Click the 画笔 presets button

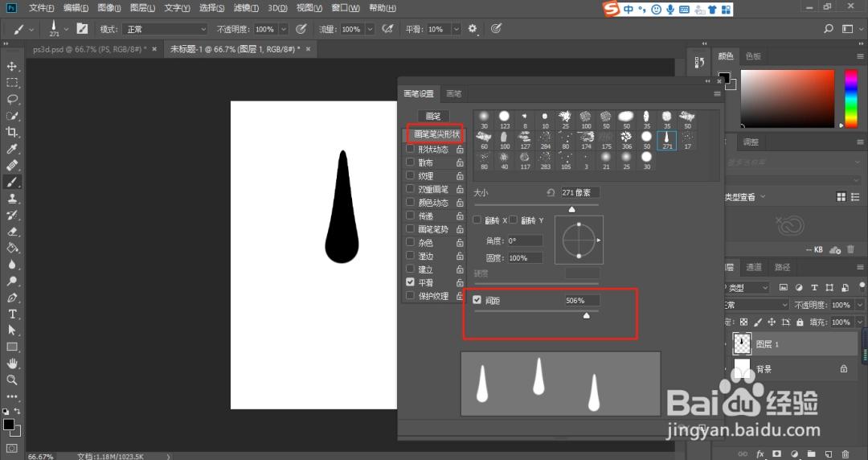pos(433,117)
